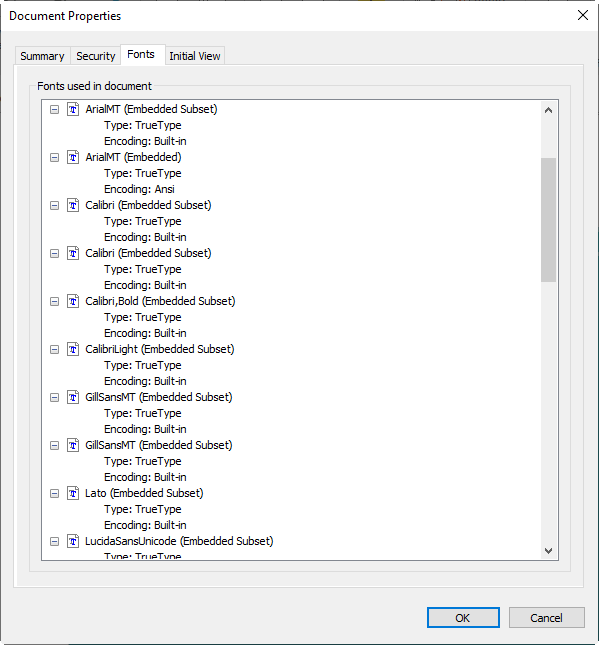599x645 pixels.
Task: Close the Document Properties dialog
Action: click(583, 16)
